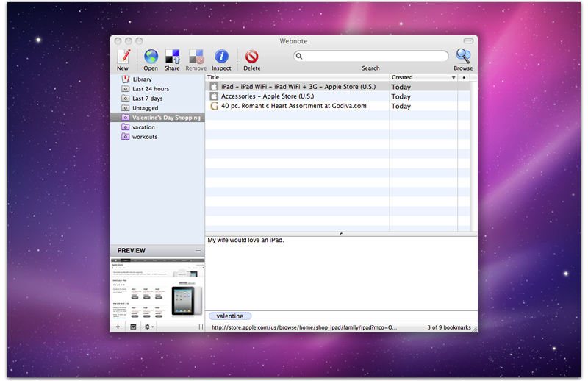Screen dimensions: 588x381
Task: Click the PREVIEW panel header options icon
Action: [198, 250]
